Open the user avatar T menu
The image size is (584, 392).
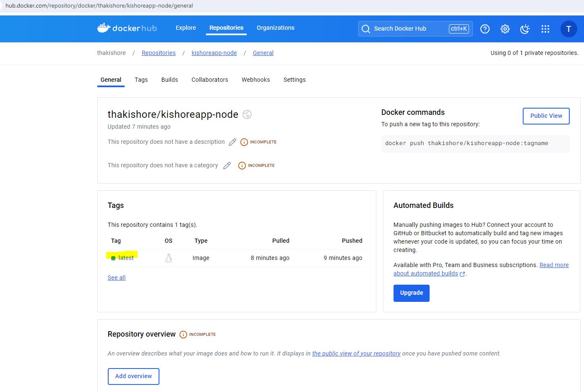[568, 29]
